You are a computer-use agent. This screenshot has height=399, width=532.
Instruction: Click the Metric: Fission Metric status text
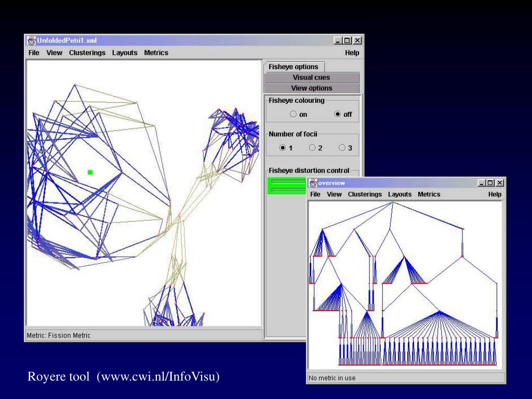tap(59, 335)
